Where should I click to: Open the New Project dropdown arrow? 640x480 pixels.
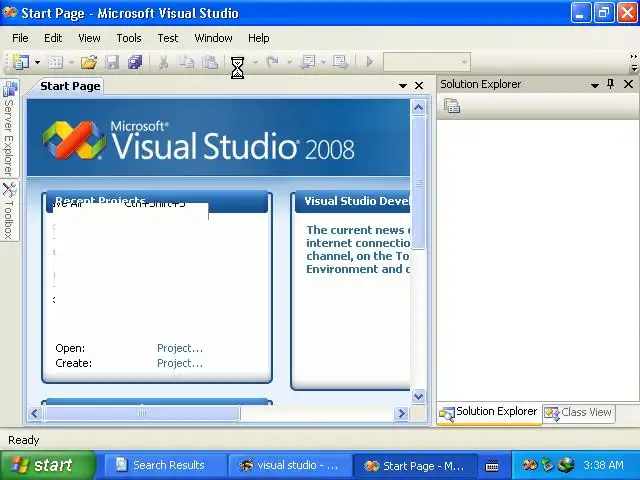[x=37, y=62]
